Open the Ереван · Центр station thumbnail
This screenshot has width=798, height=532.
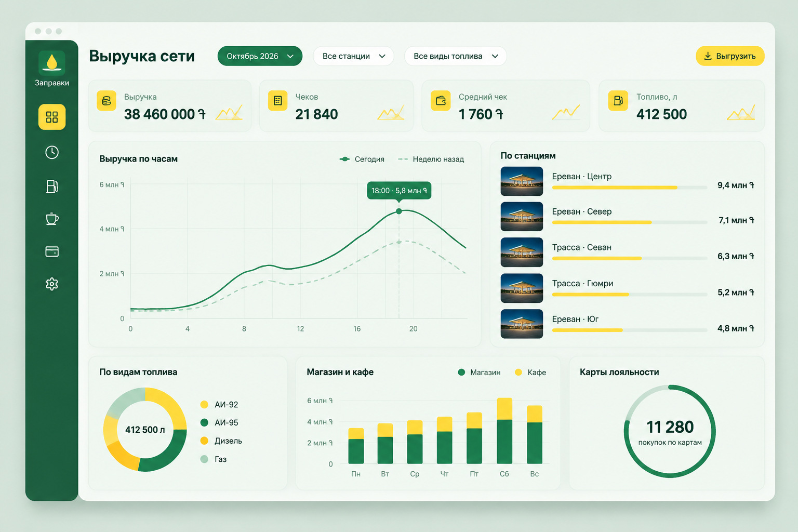tap(522, 181)
